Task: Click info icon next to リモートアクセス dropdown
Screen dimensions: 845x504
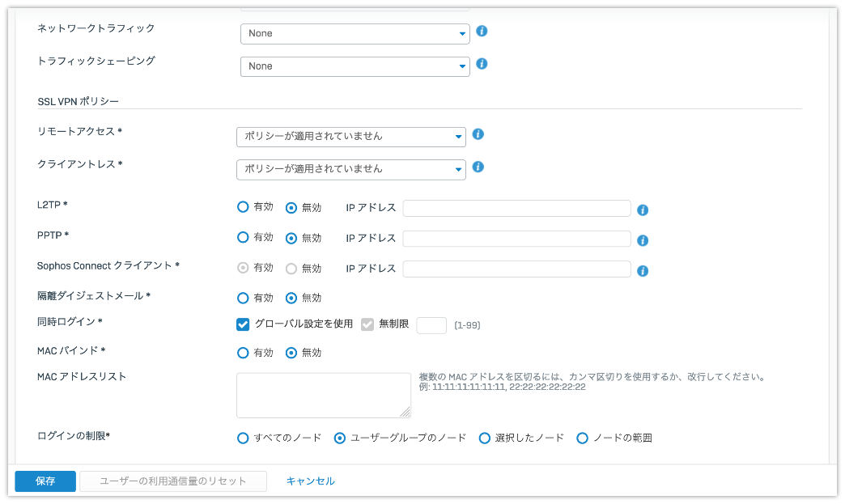Action: click(478, 134)
